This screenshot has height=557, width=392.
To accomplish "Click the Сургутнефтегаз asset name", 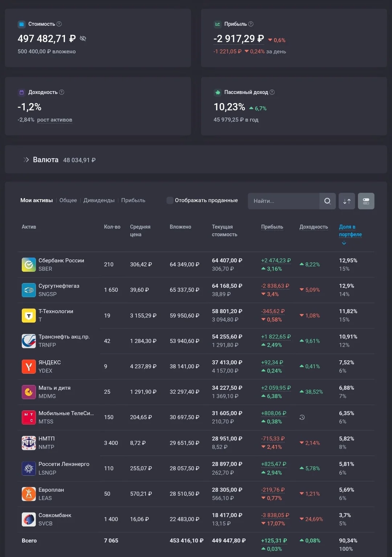I will 59,286.
